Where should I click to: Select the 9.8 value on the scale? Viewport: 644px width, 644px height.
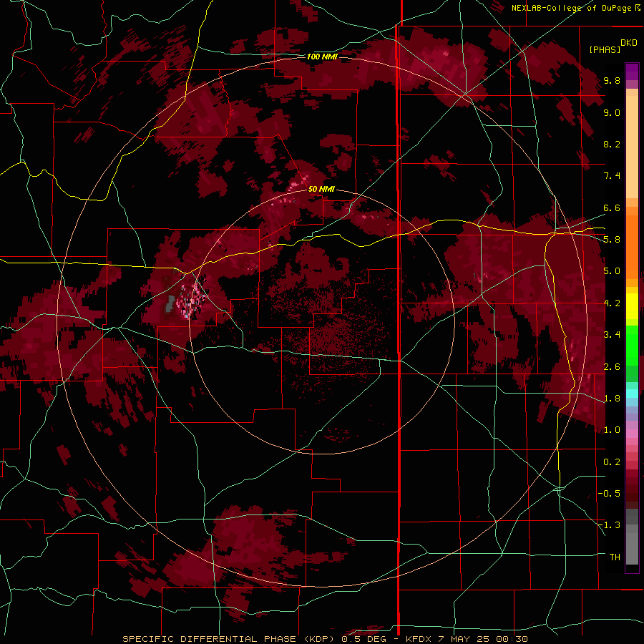point(612,80)
